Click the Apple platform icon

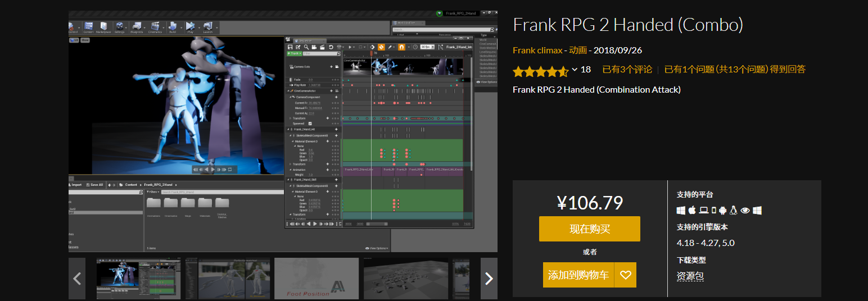click(691, 211)
